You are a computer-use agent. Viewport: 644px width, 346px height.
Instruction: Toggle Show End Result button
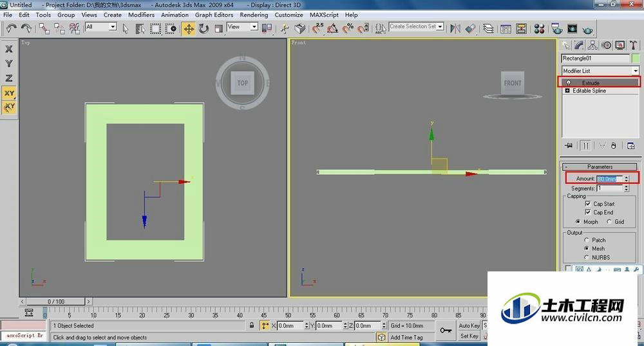click(x=586, y=145)
